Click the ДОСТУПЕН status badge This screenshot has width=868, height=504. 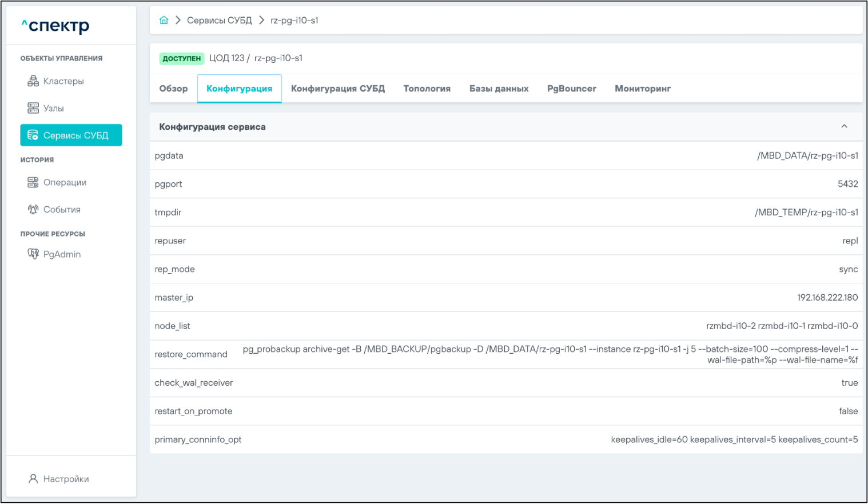(181, 58)
